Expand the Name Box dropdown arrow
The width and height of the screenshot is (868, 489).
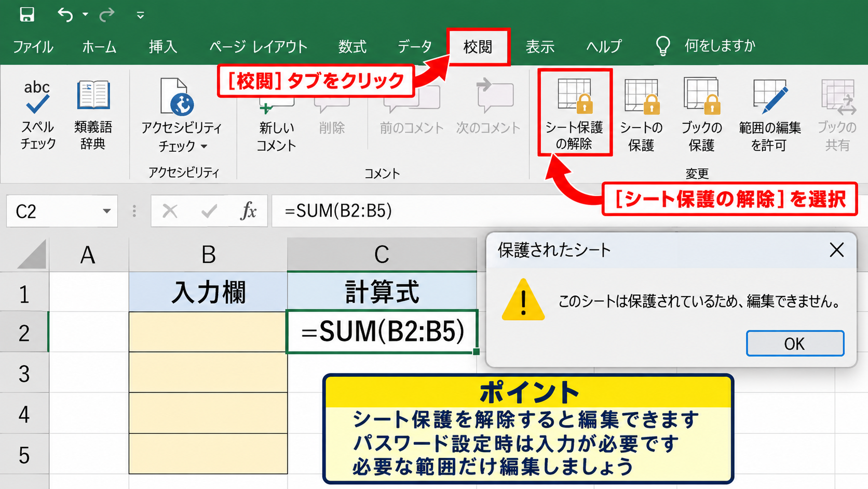[106, 211]
